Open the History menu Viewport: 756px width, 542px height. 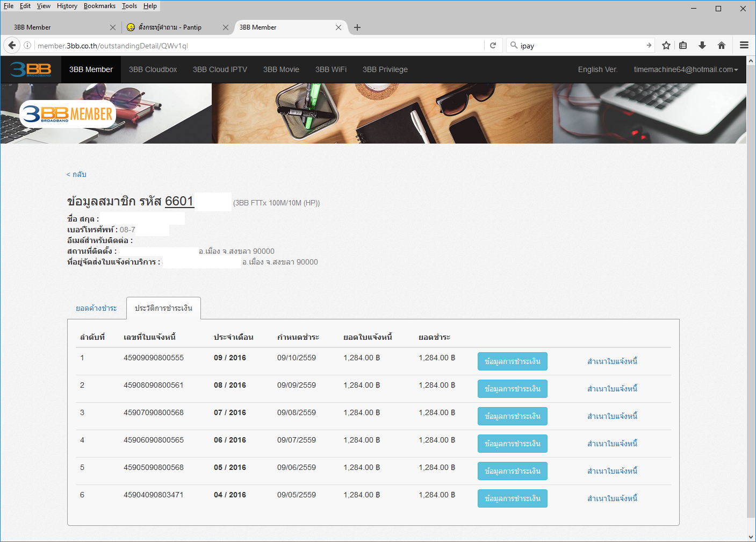[x=67, y=6]
